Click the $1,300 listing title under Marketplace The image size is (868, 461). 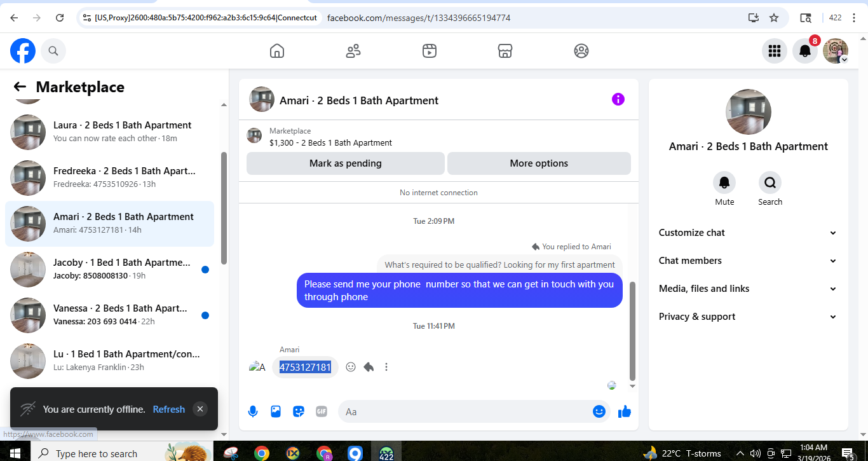coord(330,142)
